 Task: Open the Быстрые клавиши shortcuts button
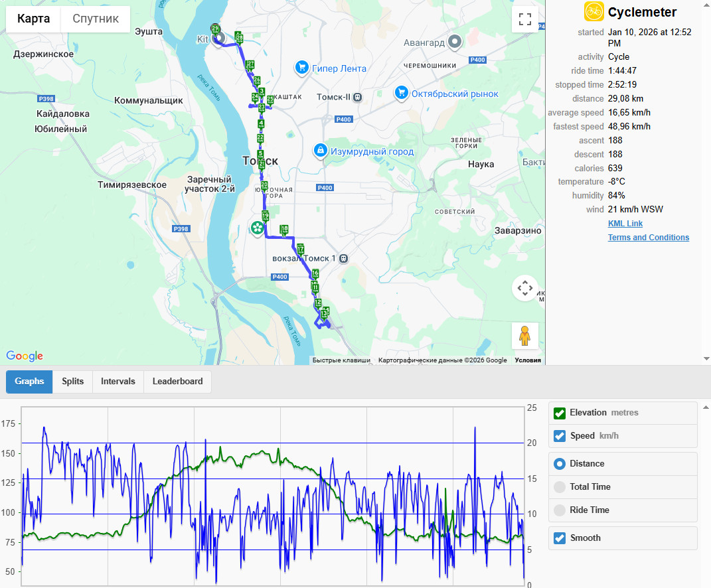pos(341,360)
